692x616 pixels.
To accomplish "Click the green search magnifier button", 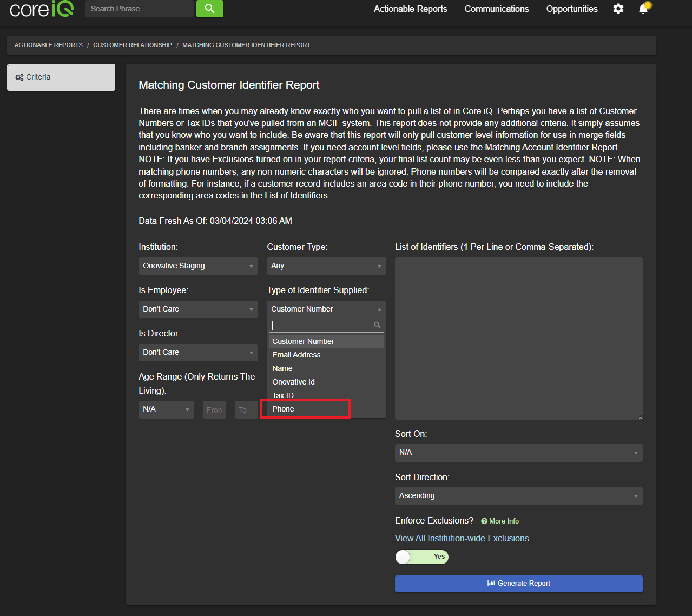I will point(210,9).
